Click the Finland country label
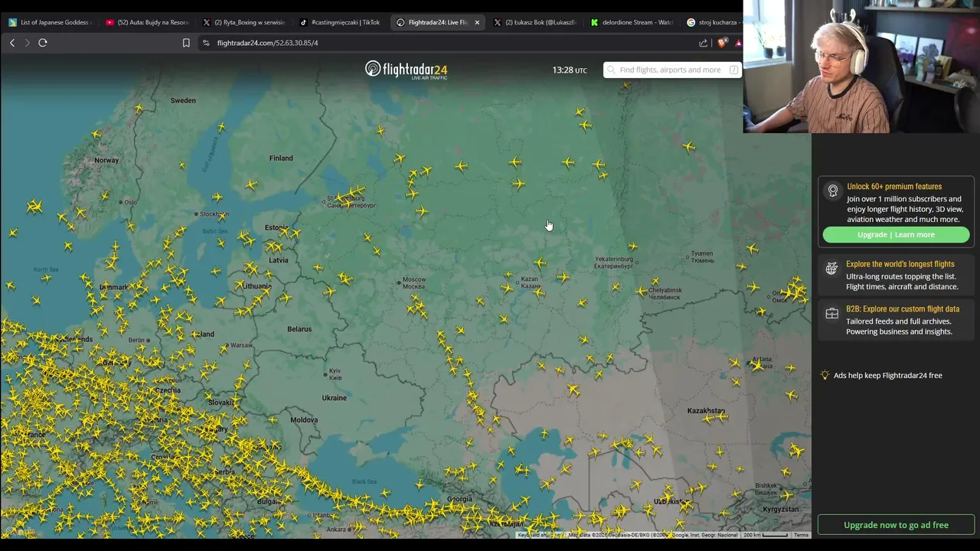Viewport: 980px width, 551px height. click(x=281, y=158)
